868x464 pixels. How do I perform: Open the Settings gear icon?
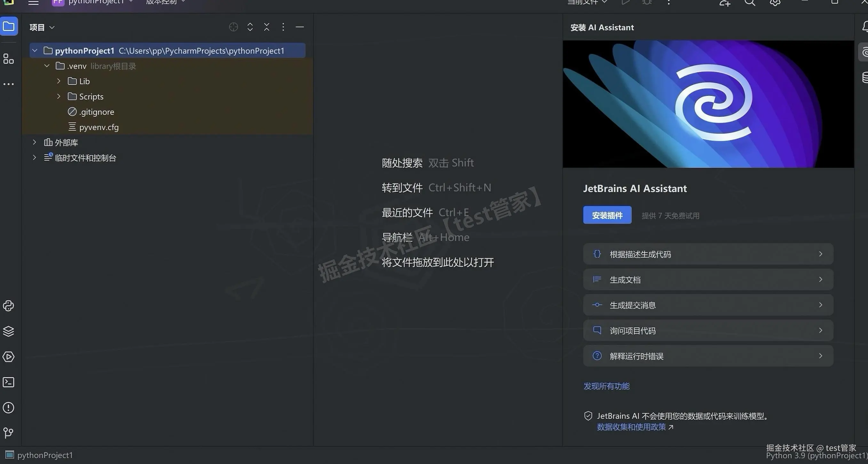(x=775, y=3)
